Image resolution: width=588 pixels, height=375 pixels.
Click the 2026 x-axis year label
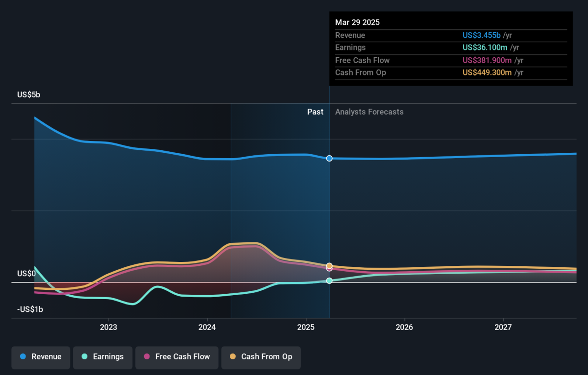pos(404,327)
